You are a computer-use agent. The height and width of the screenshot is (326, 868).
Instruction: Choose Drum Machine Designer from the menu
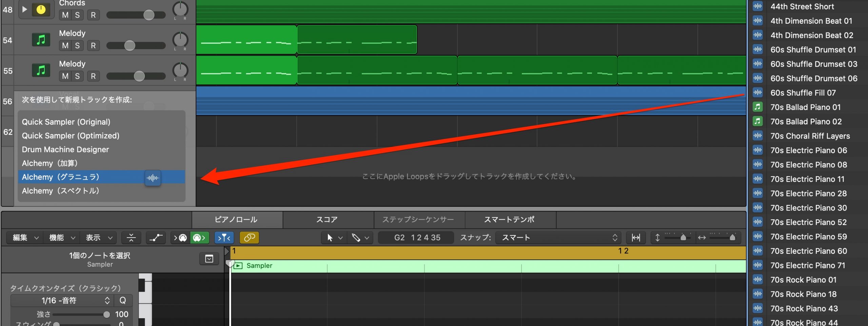coord(101,149)
